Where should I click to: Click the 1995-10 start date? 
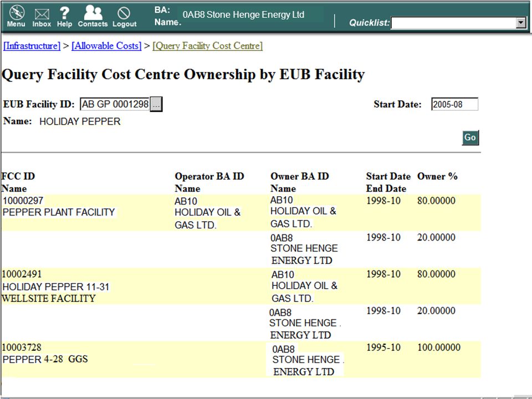pyautogui.click(x=383, y=347)
